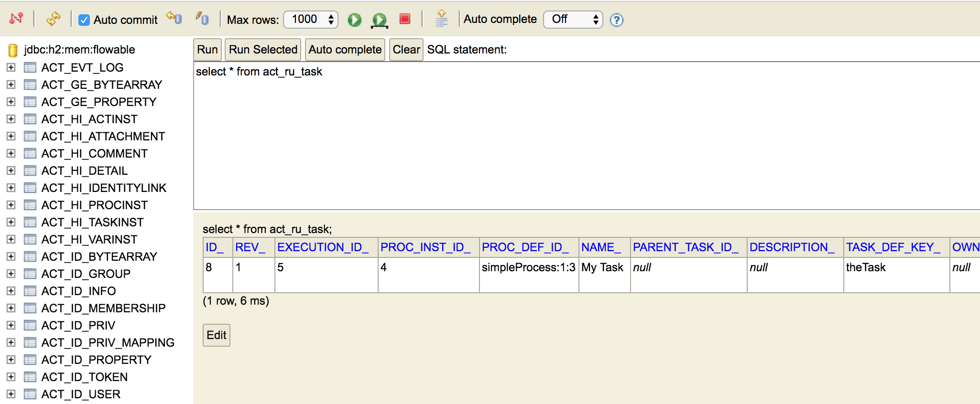This screenshot has height=404, width=980.
Task: Click the Run Selected button
Action: [x=263, y=50]
